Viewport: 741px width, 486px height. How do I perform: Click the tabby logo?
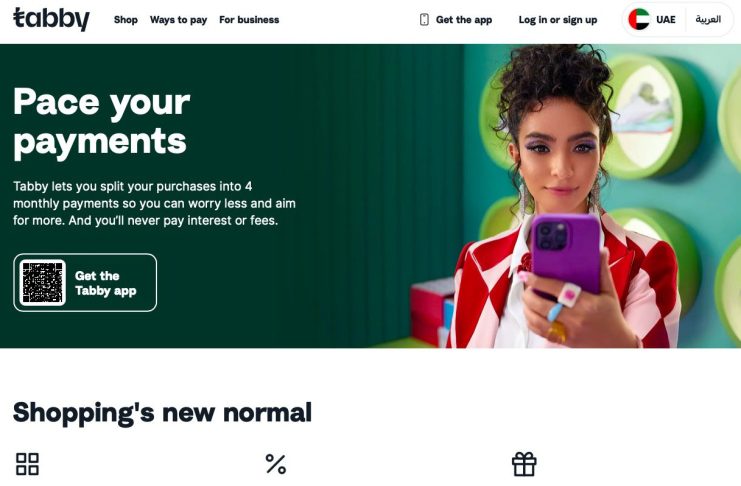tap(51, 19)
